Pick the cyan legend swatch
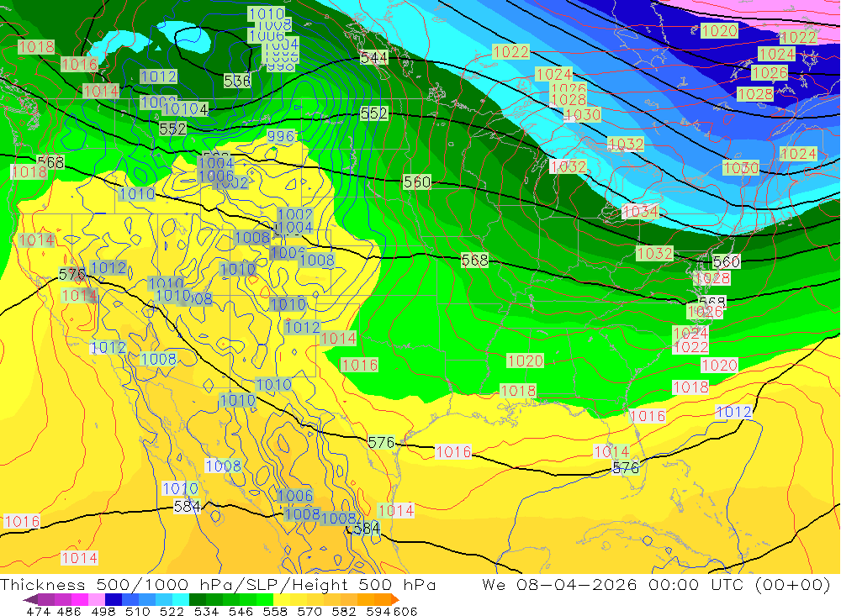Image resolution: width=841 pixels, height=616 pixels. click(181, 599)
